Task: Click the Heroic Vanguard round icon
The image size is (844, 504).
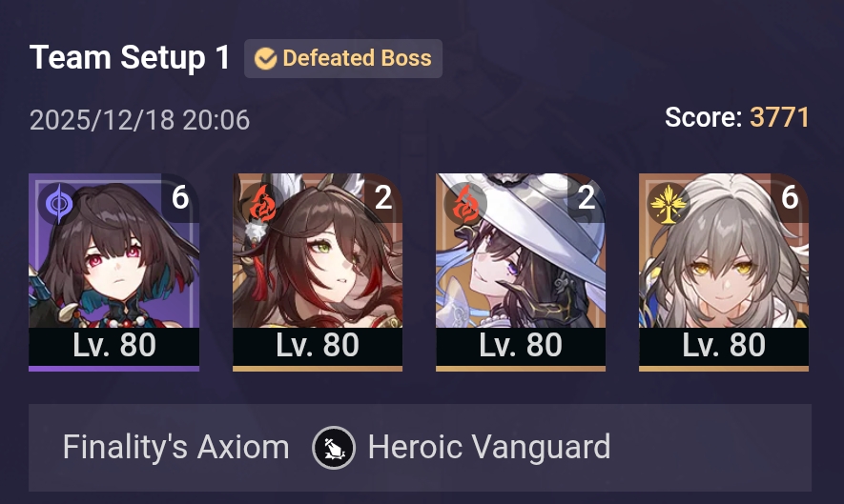Action: pos(334,448)
